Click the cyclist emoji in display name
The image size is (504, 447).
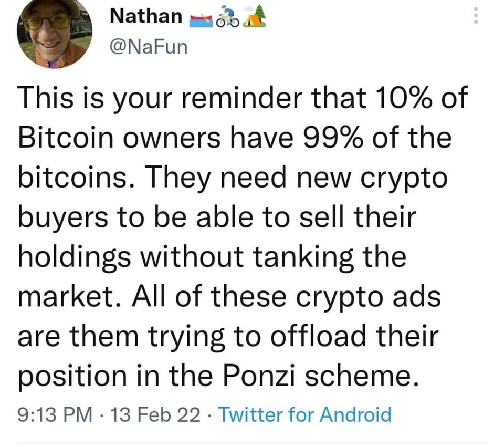(x=227, y=16)
